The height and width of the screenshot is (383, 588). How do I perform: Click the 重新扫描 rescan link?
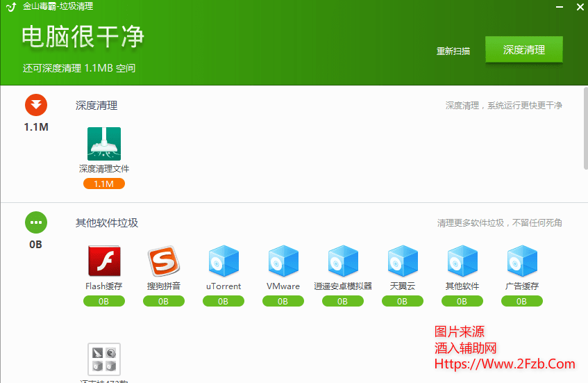(453, 51)
